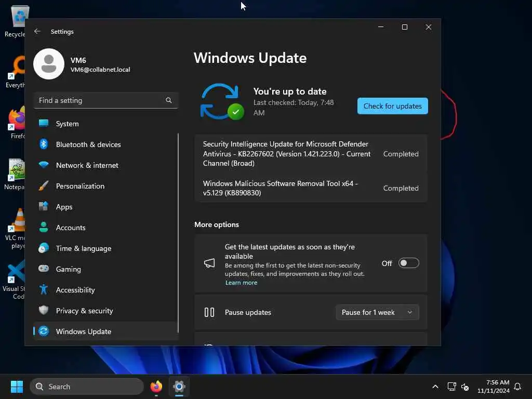Image resolution: width=532 pixels, height=399 pixels.
Task: Click the taskbar clock showing 7:56 AM
Action: pos(494,387)
